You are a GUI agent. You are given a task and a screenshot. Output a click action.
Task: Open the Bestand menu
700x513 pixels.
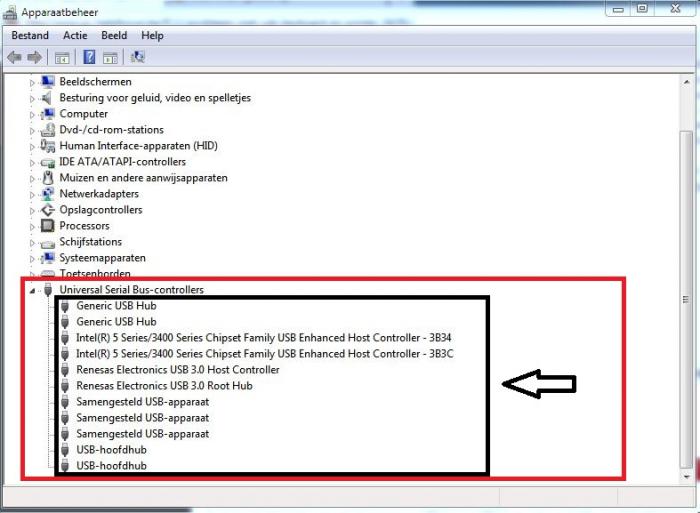(x=30, y=35)
